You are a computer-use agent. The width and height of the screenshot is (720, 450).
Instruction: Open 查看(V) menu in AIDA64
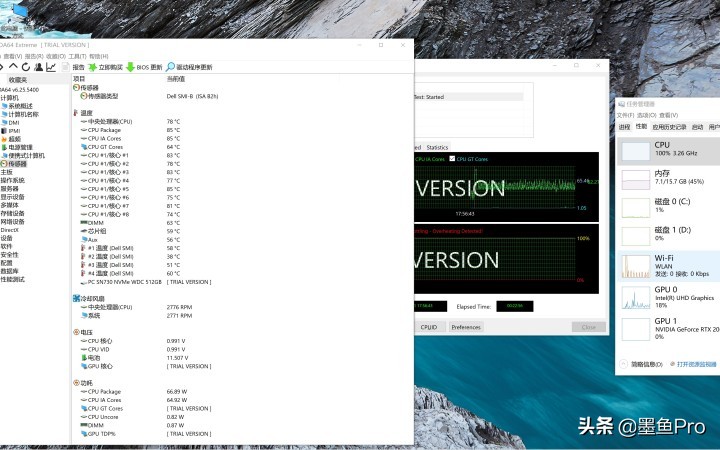click(13, 56)
